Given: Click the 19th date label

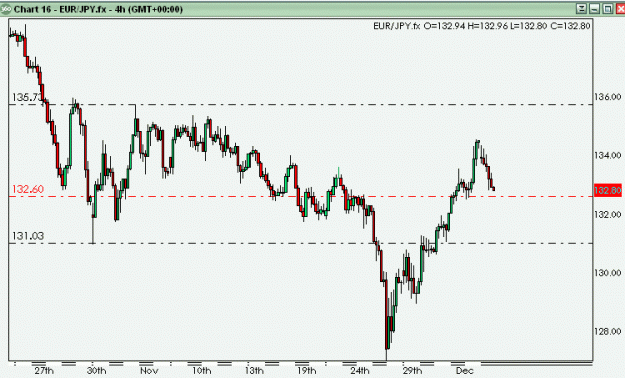Looking at the screenshot, I should pos(307,371).
